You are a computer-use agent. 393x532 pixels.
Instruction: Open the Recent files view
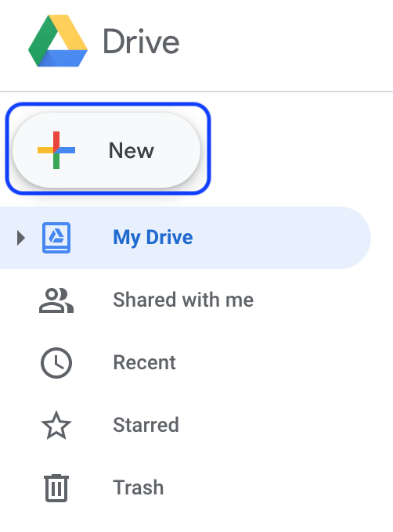[x=145, y=362]
